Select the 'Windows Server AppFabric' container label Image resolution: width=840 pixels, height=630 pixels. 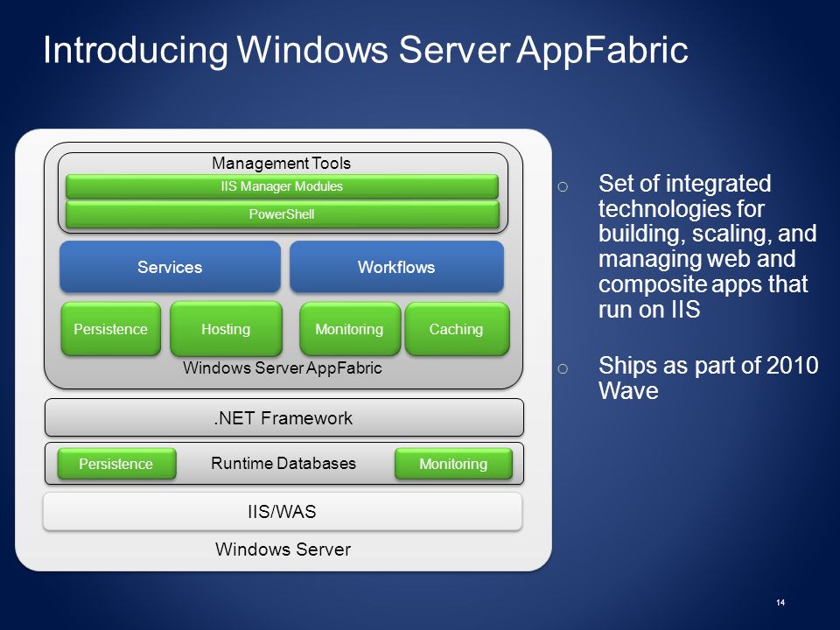[x=283, y=368]
